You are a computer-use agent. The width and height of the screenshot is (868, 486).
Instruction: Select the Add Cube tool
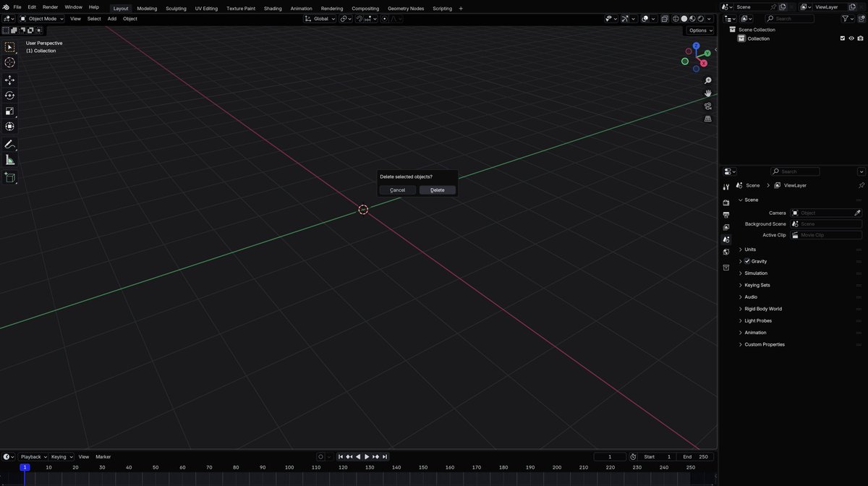[x=9, y=178]
